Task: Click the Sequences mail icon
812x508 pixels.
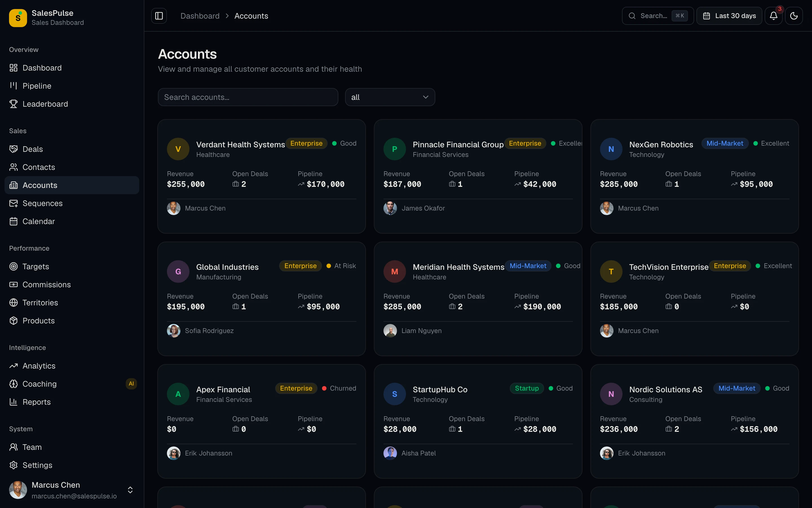Action: click(x=14, y=203)
